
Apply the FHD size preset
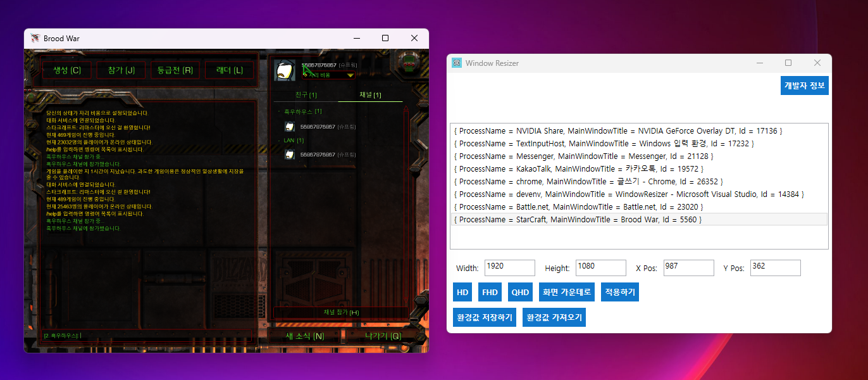pyautogui.click(x=490, y=293)
